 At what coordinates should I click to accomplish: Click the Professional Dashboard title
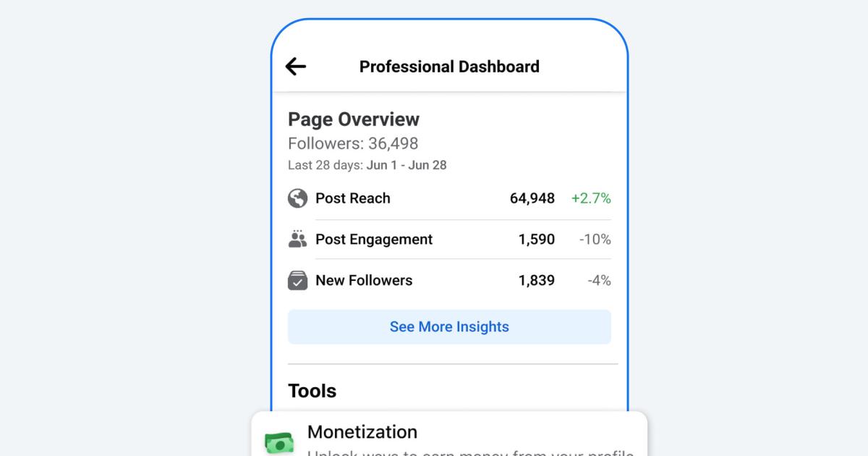[449, 67]
